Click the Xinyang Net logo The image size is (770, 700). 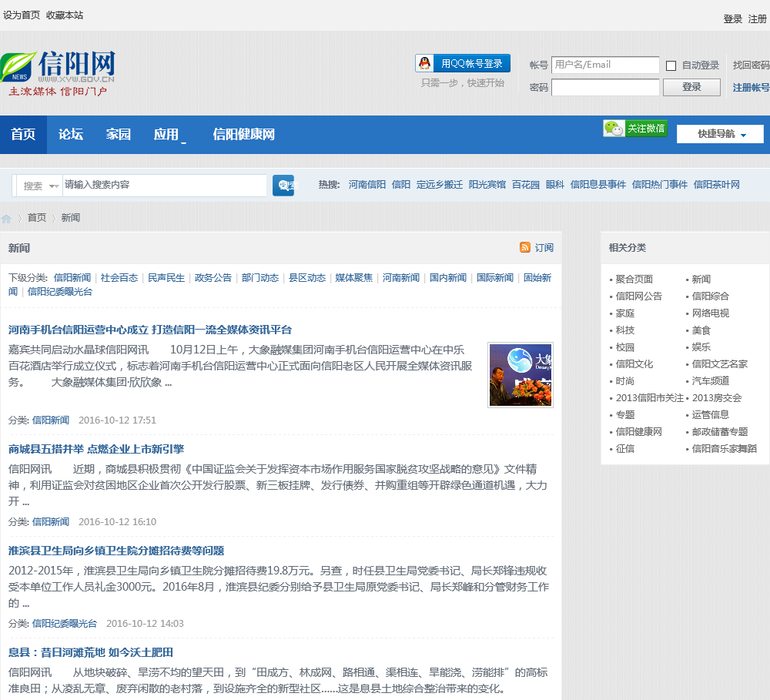58,73
